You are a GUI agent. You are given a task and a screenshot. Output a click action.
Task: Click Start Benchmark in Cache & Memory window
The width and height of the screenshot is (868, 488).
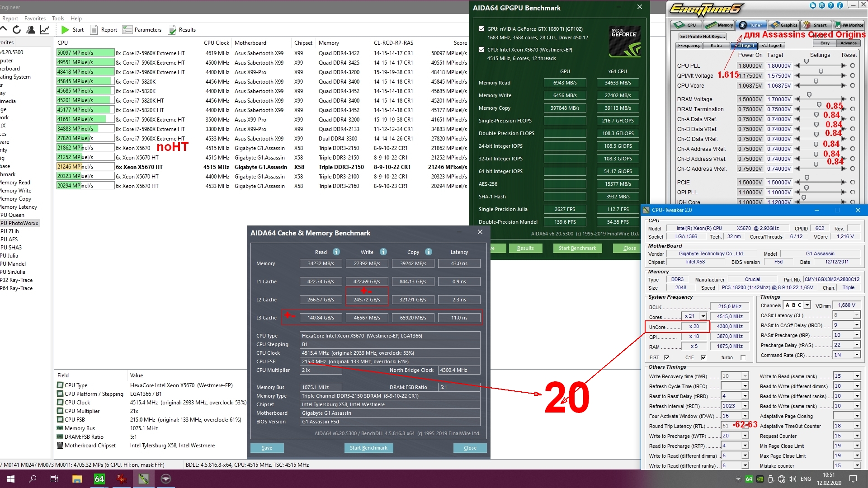(x=368, y=448)
